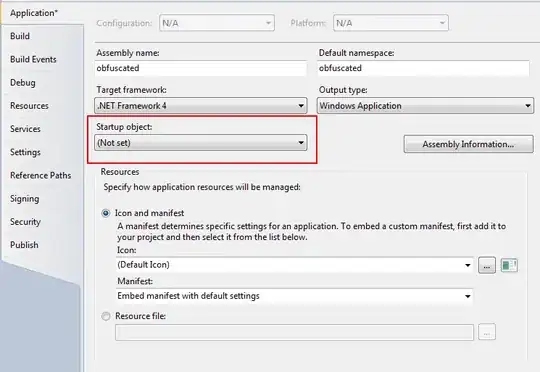Expand the Target framework dropdown
Viewport: 540px width, 372px height.
tap(201, 105)
